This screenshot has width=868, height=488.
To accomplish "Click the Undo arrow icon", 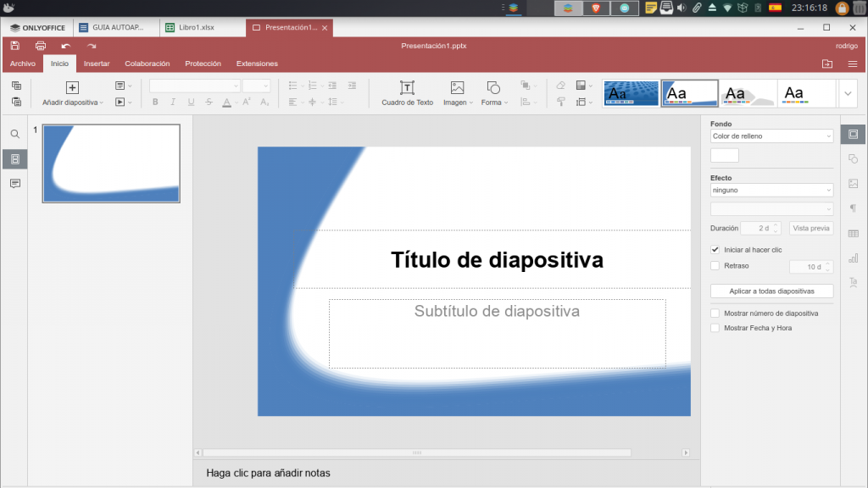I will [65, 46].
